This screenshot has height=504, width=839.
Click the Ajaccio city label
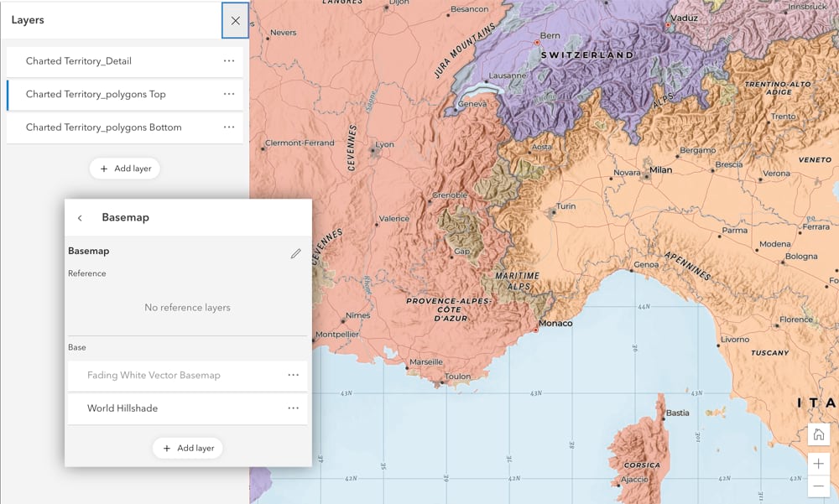pos(634,480)
